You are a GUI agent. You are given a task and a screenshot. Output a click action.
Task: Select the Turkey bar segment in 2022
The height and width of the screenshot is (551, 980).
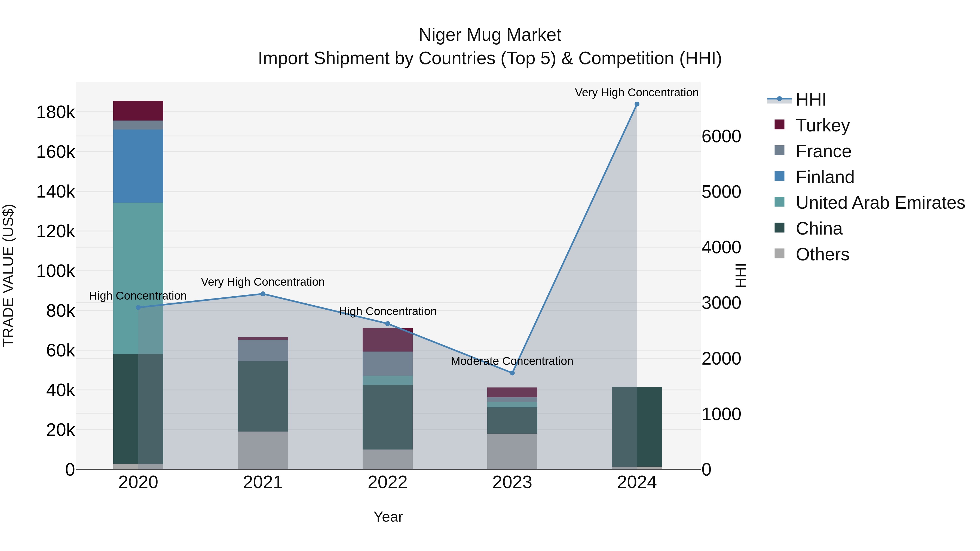click(388, 340)
